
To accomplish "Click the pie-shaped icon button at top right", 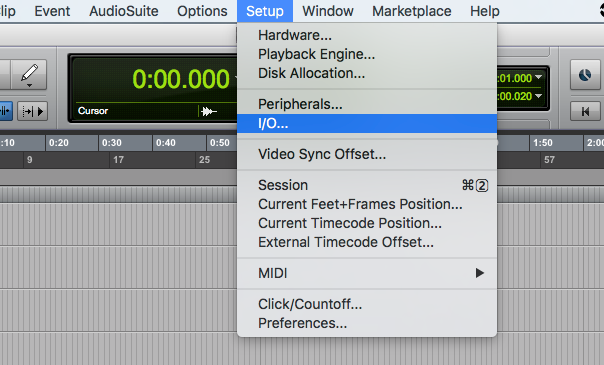I will click(585, 75).
